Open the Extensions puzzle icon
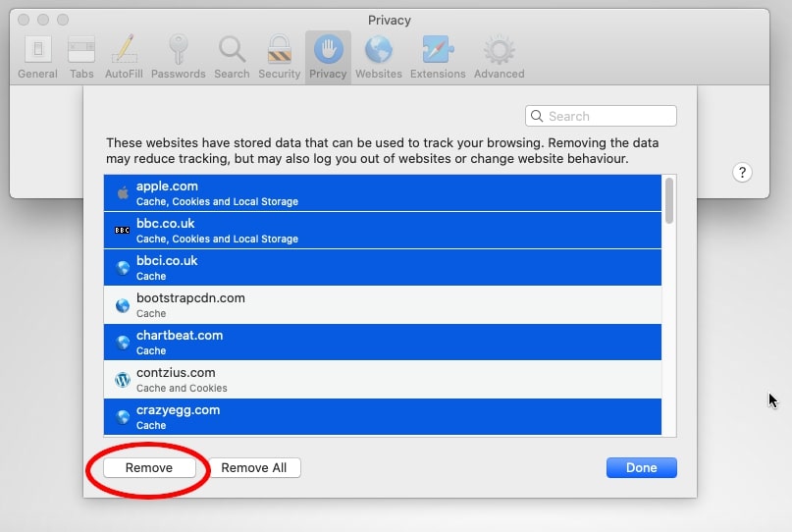The image size is (792, 532). pyautogui.click(x=438, y=49)
